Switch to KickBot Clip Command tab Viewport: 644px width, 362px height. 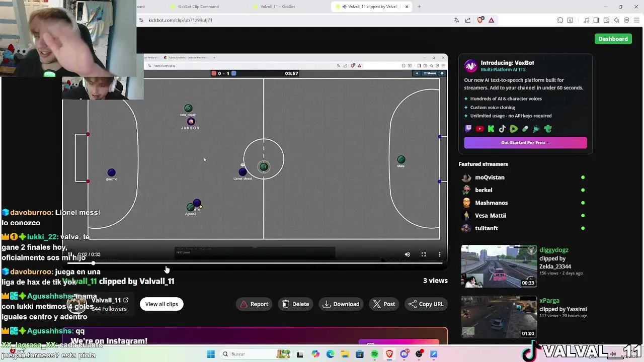pyautogui.click(x=198, y=7)
